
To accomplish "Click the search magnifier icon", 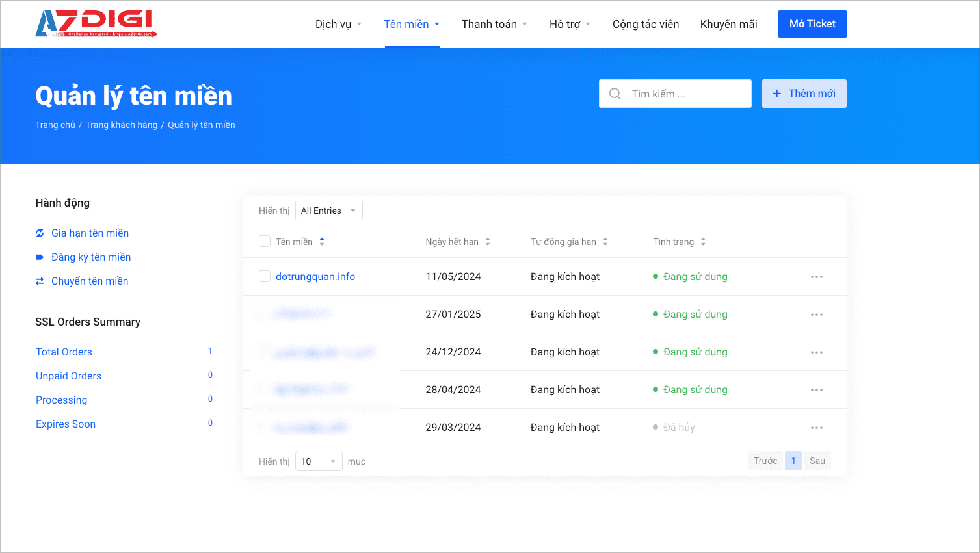I will tap(615, 94).
